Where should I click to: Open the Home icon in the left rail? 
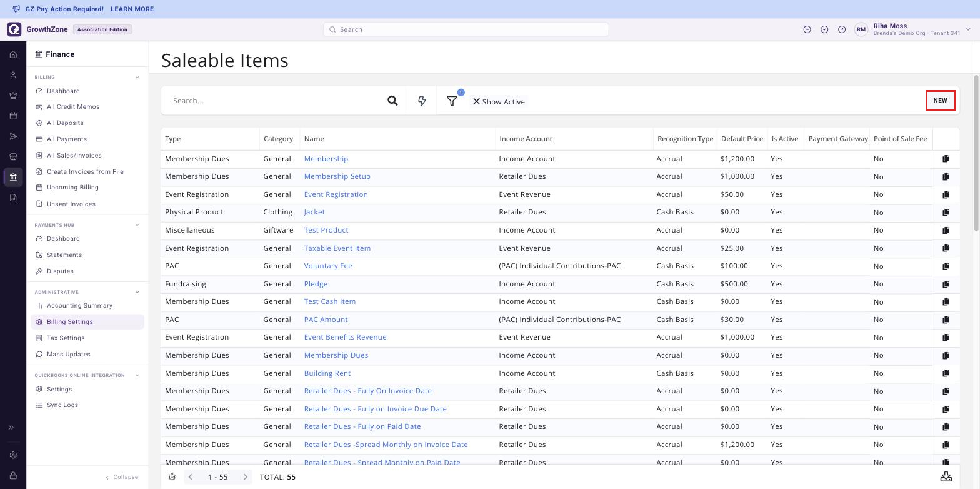(x=13, y=54)
